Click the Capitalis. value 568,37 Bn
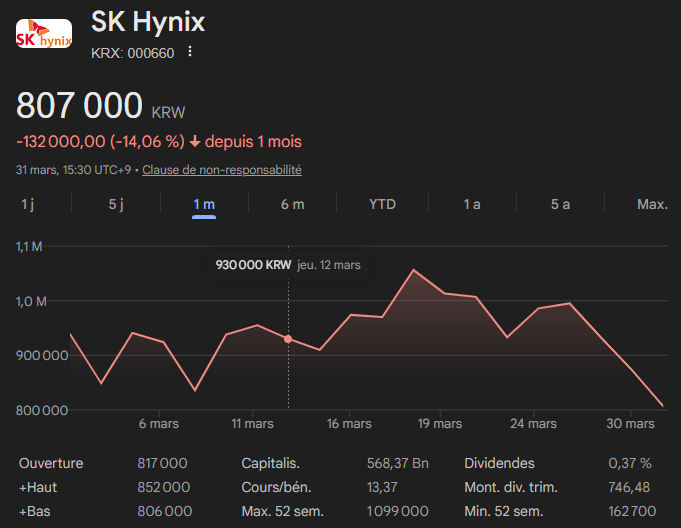 398,463
